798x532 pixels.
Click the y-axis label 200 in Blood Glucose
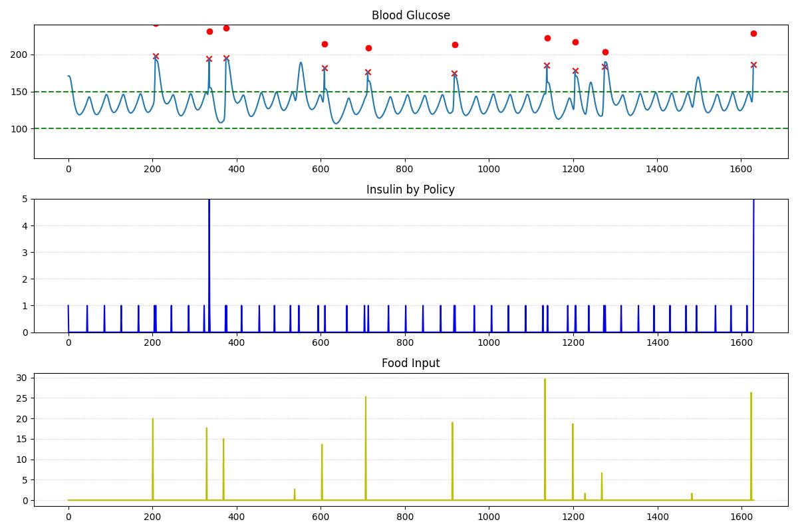coord(18,55)
